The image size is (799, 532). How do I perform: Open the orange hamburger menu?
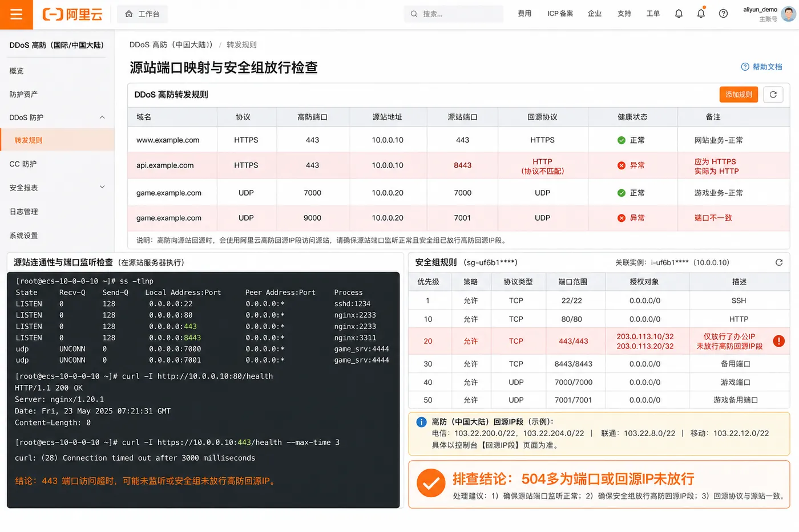(16, 14)
